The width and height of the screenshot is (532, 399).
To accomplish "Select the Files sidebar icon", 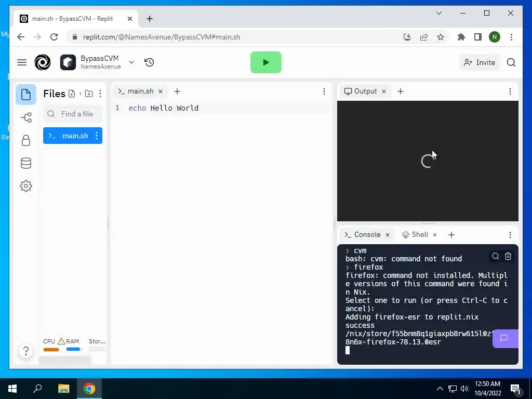I will pyautogui.click(x=26, y=95).
